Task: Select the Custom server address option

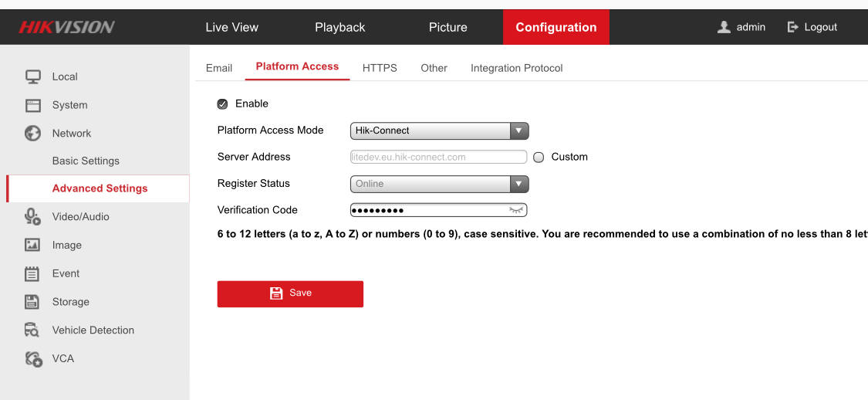Action: (x=539, y=157)
